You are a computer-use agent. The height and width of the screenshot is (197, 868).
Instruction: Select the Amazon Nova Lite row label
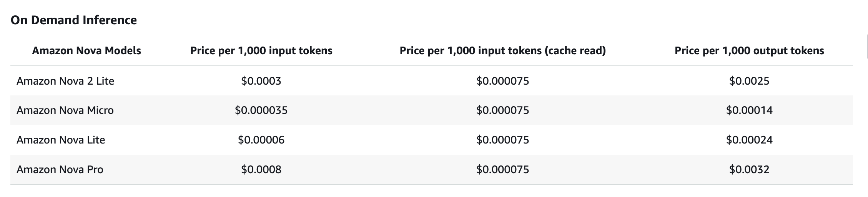click(x=61, y=140)
